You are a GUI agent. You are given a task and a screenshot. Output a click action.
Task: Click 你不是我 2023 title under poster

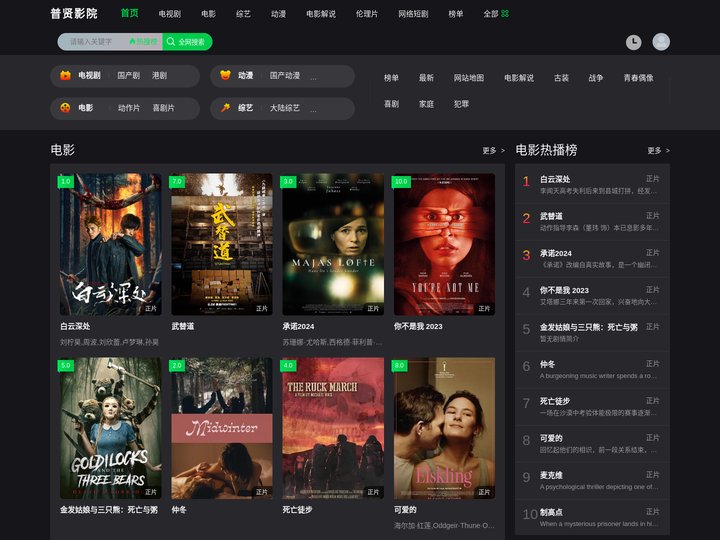tap(418, 326)
